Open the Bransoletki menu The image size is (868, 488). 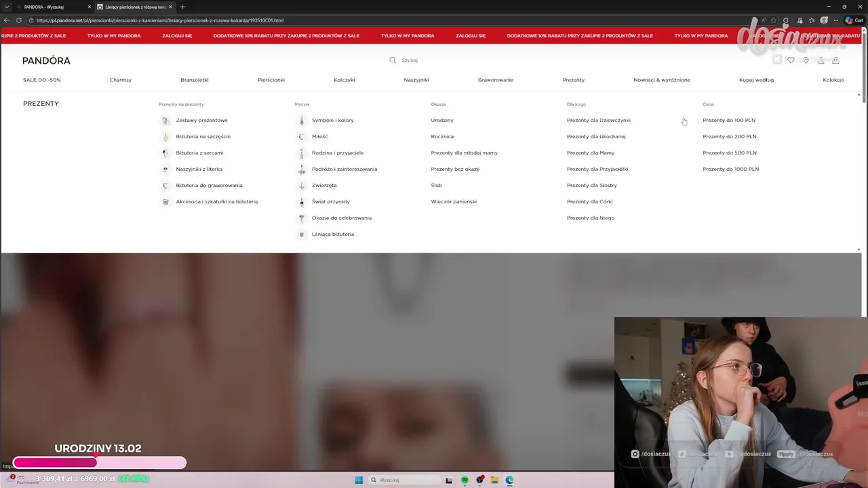click(195, 80)
